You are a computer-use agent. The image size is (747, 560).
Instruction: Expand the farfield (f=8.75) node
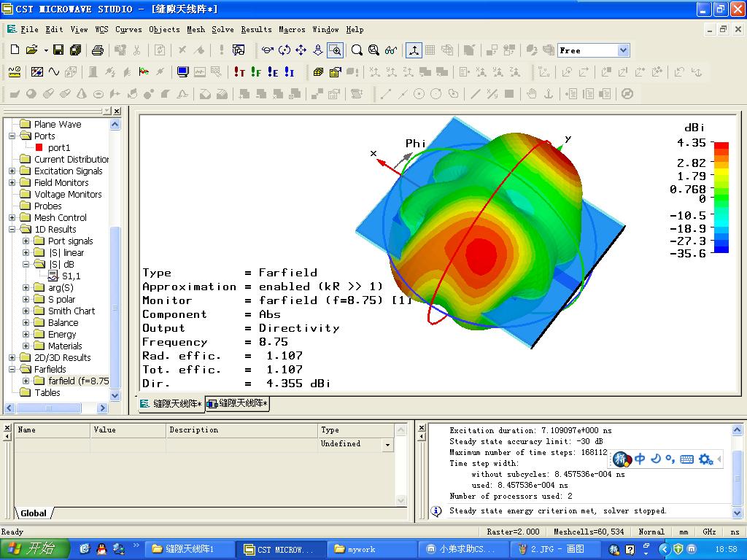click(x=26, y=381)
